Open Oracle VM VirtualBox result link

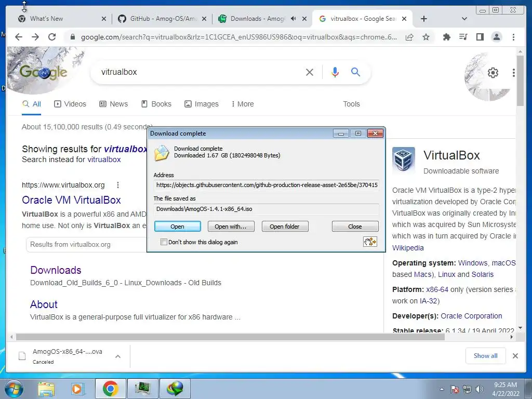(71, 200)
